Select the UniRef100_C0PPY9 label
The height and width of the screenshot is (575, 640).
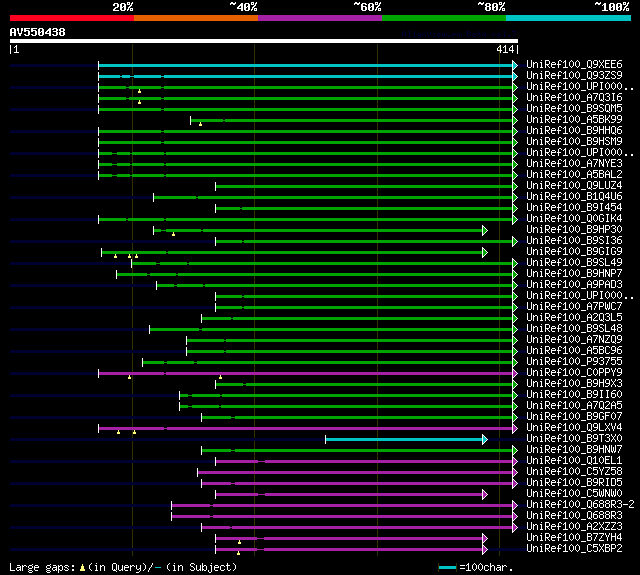point(574,373)
